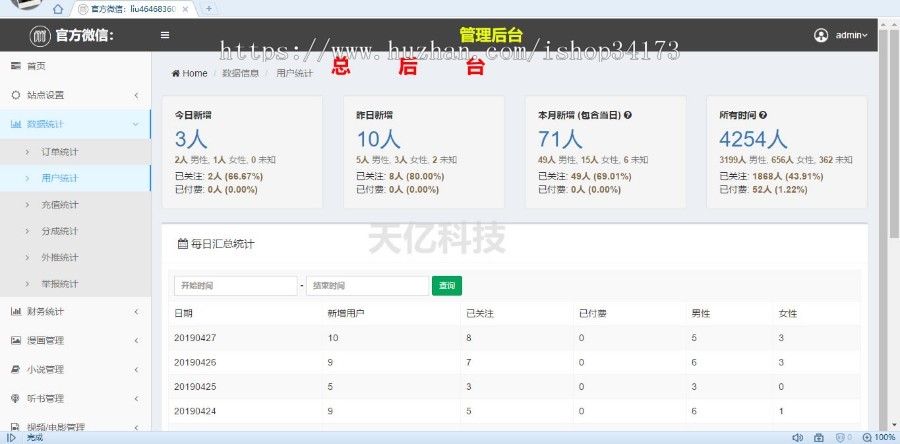Click the 开始时间 date field
The width and height of the screenshot is (900, 444).
tap(235, 286)
